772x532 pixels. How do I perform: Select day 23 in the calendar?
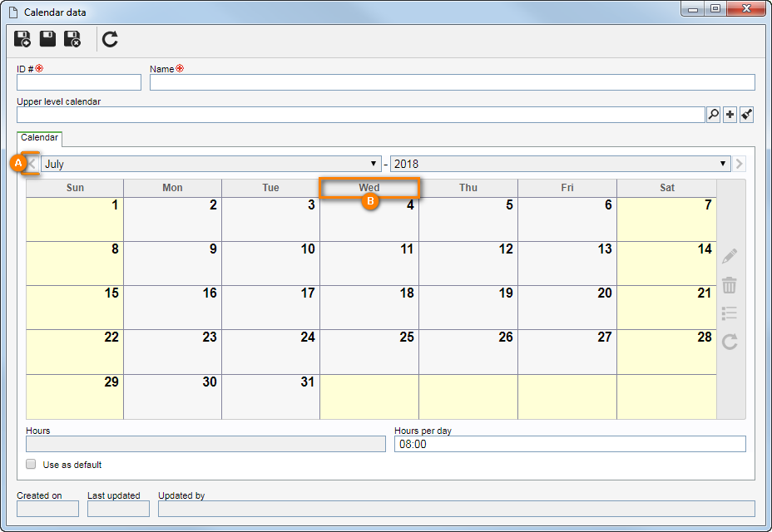[172, 352]
